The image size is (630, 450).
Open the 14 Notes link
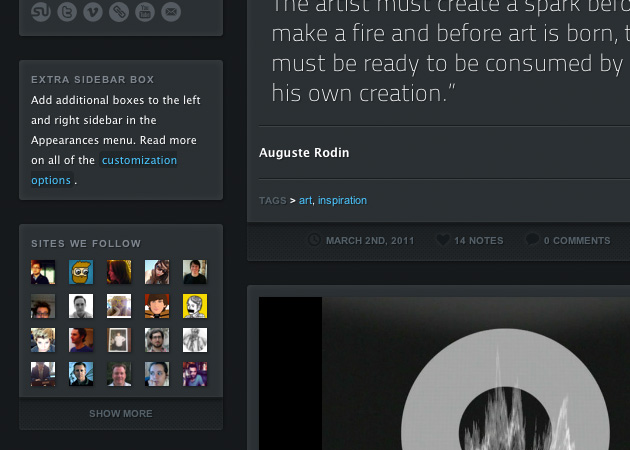[x=478, y=240]
